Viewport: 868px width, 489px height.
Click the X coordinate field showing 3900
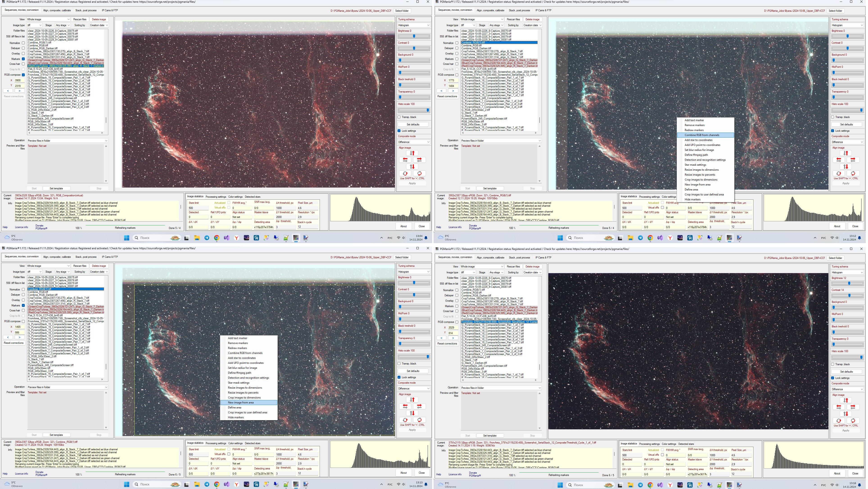[19, 81]
